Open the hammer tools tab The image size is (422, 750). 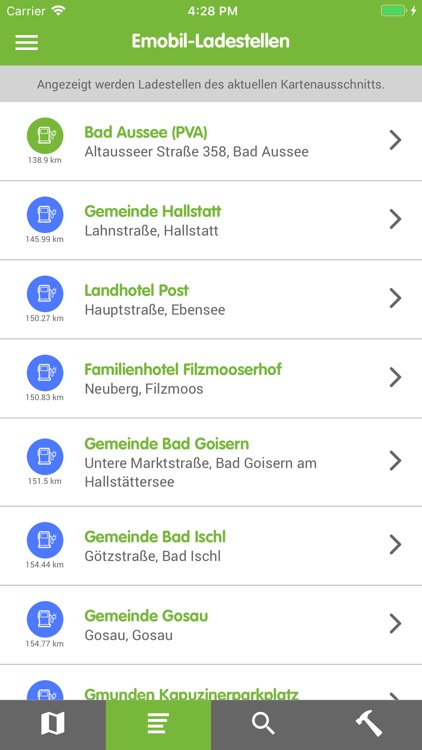(x=369, y=725)
